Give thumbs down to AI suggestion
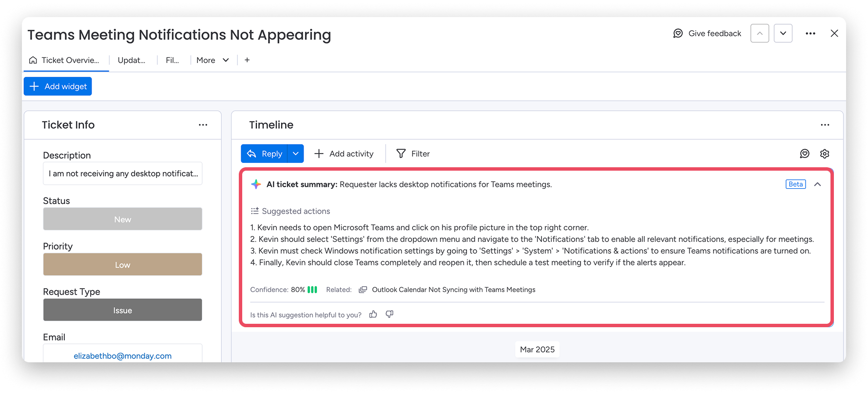Viewport: 868px width, 394px height. coord(389,315)
